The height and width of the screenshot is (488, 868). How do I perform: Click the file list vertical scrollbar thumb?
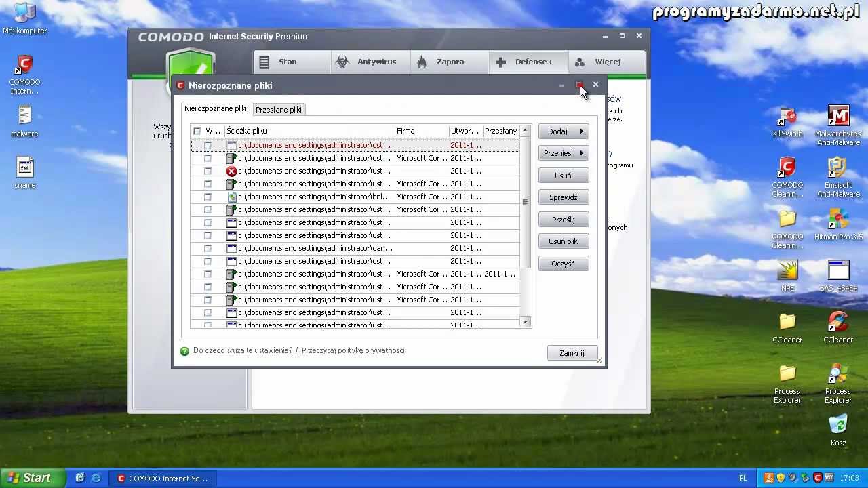pos(525,201)
